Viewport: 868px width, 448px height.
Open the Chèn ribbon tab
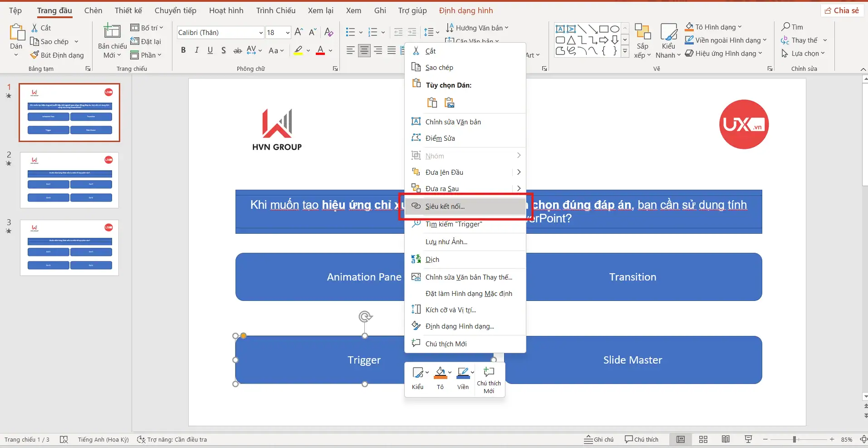[93, 10]
